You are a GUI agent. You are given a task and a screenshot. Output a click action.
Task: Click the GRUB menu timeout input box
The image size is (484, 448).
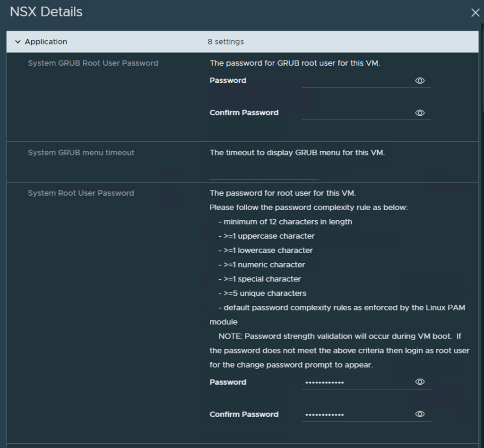pos(264,173)
